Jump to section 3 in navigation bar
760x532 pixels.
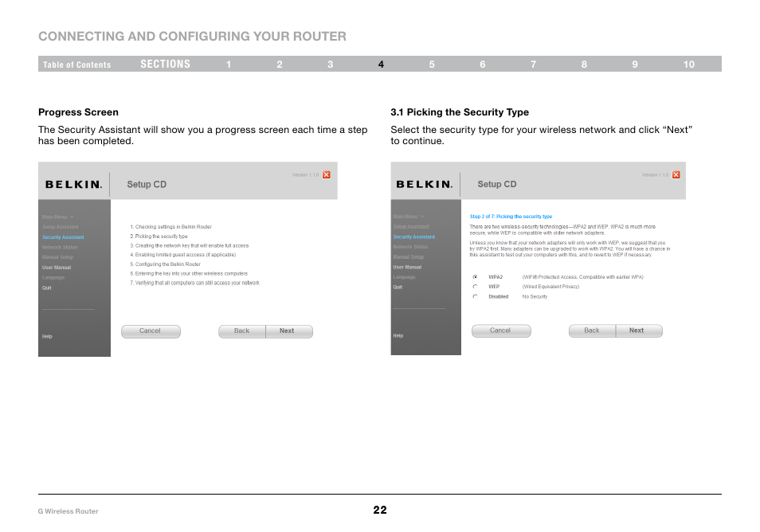pos(330,65)
